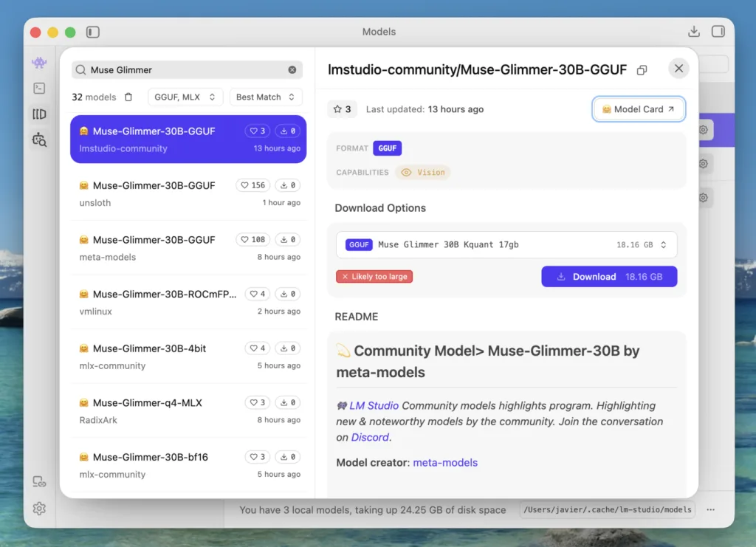The image size is (756, 547).
Task: Click the models directory path in the status bar
Action: point(608,510)
